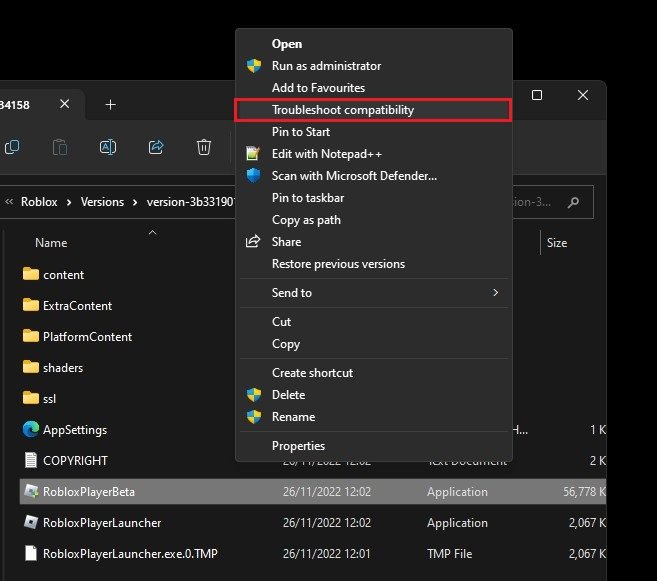
Task: Expand the Send to submenu
Action: (x=292, y=293)
